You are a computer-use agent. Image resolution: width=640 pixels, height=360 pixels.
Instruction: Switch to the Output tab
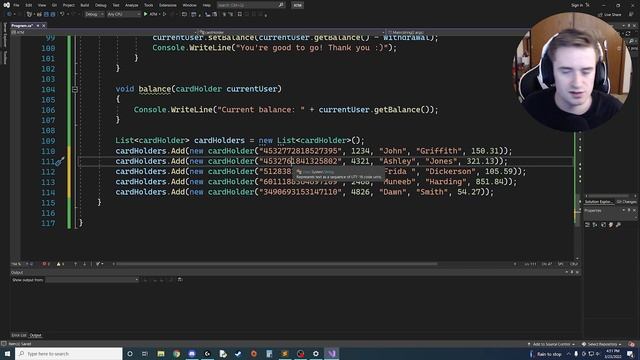click(x=36, y=335)
